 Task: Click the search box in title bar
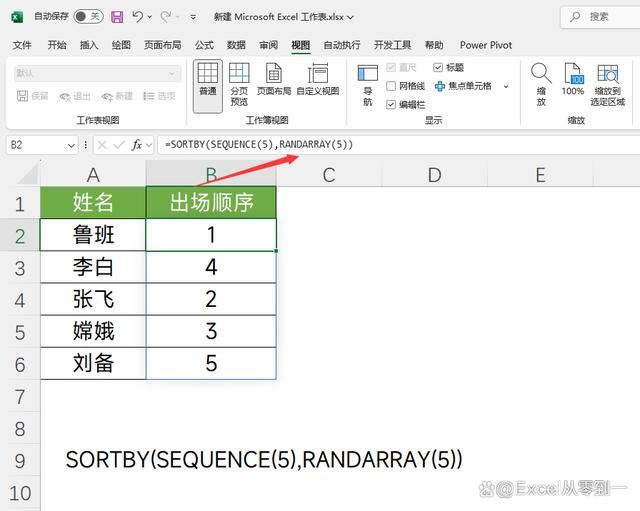[600, 17]
